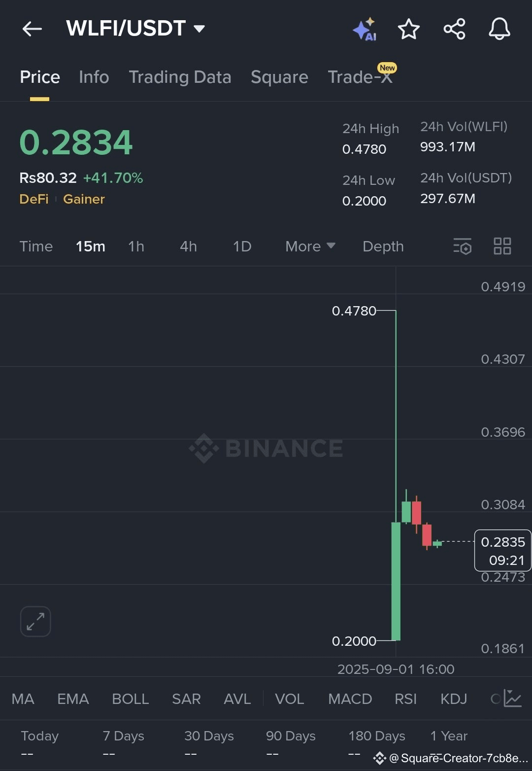Tap the DeFi category tag
The width and height of the screenshot is (532, 771).
coord(34,199)
